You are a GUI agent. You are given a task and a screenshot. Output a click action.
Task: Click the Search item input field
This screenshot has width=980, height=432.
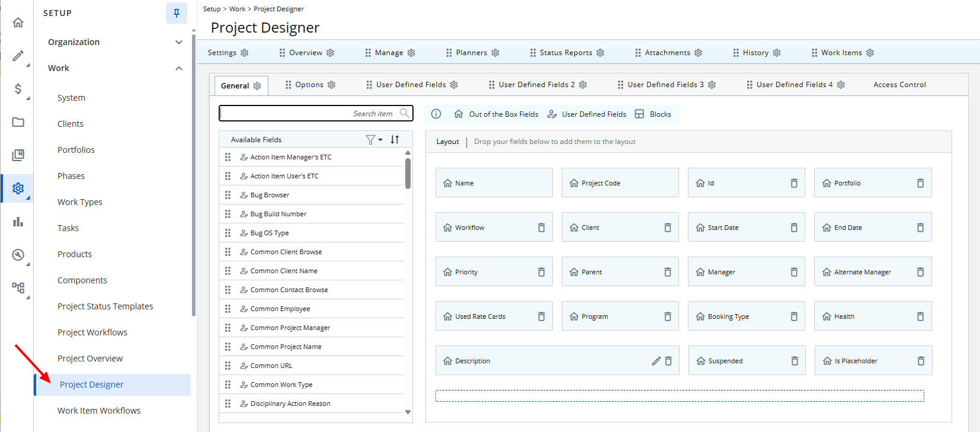pyautogui.click(x=308, y=113)
